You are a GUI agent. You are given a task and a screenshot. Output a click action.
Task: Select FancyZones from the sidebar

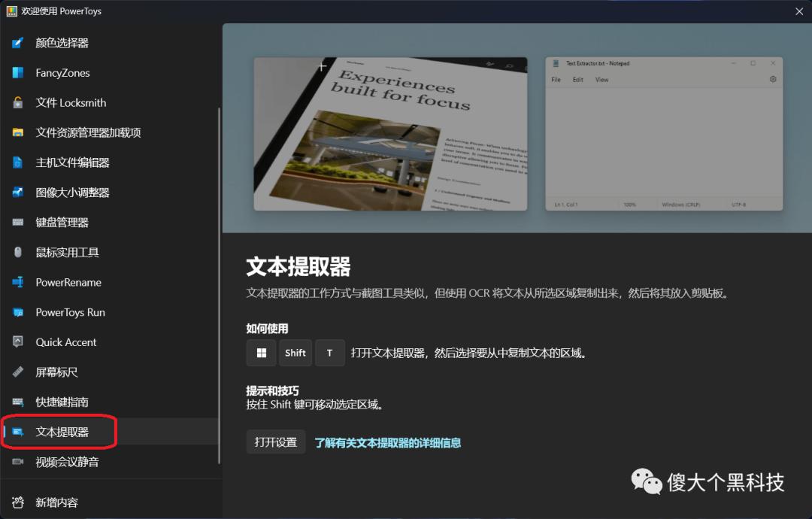[60, 72]
